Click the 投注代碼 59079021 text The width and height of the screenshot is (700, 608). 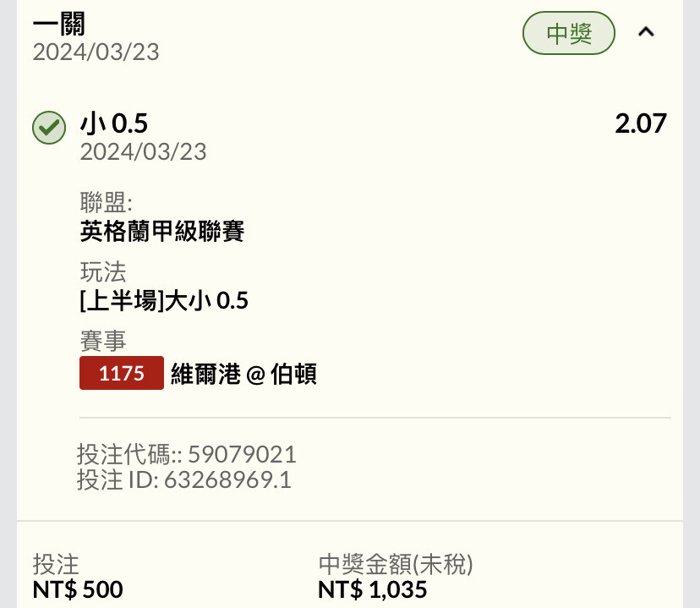click(187, 454)
